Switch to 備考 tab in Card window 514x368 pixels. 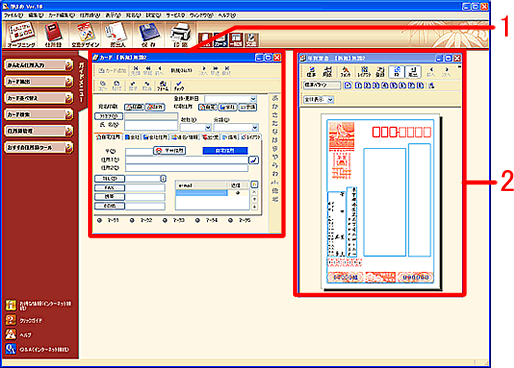pyautogui.click(x=230, y=137)
